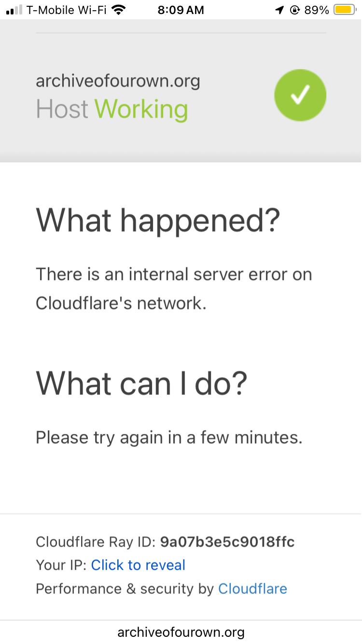Tap the location arrow icon
This screenshot has width=362, height=644.
279,10
